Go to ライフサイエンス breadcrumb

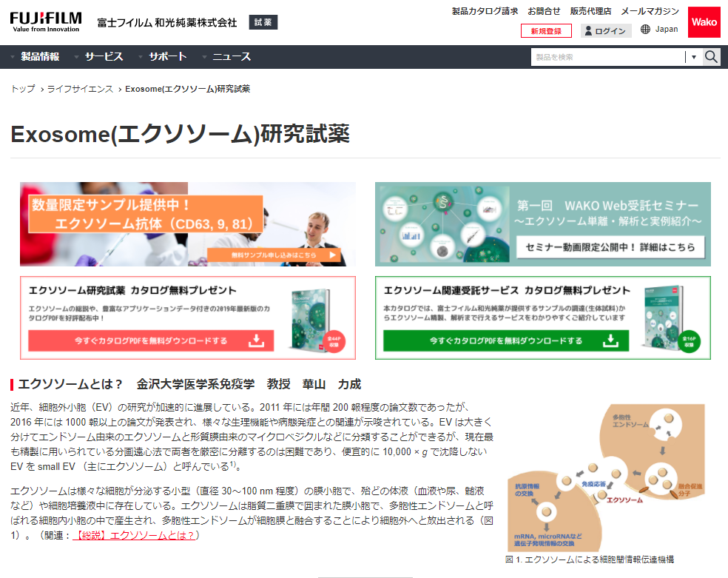[80, 89]
